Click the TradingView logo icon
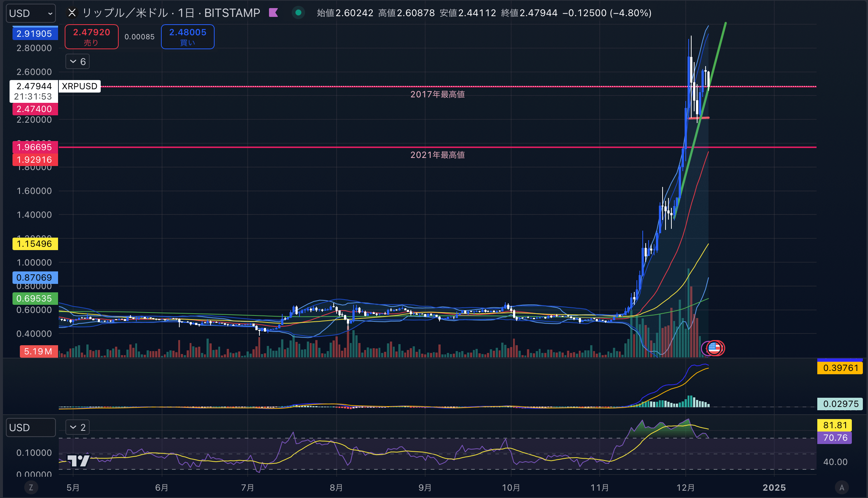 (x=78, y=461)
